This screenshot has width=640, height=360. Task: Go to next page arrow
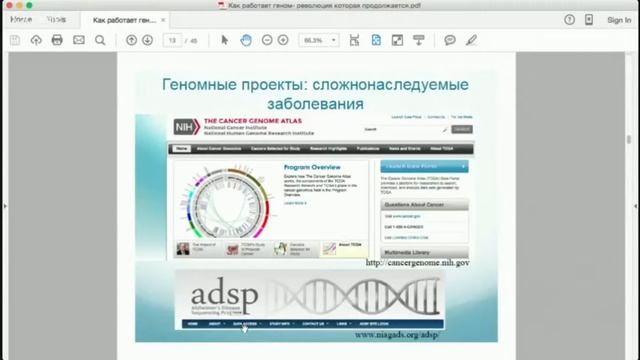[148, 40]
